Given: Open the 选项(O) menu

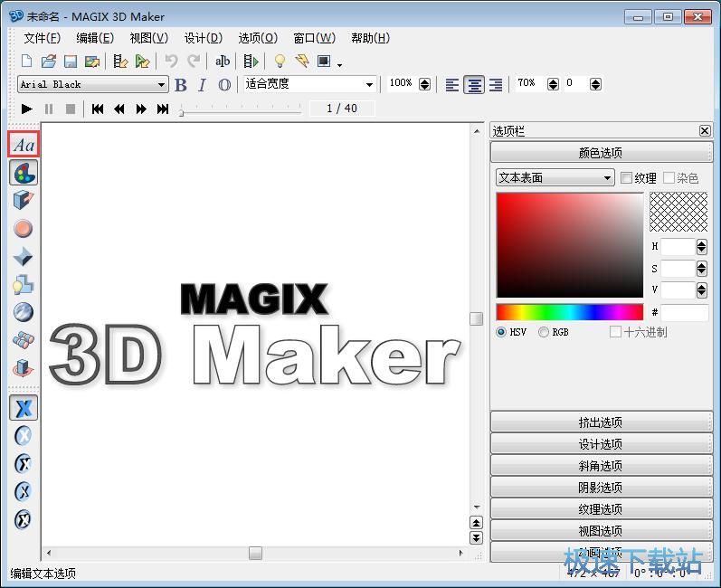Looking at the screenshot, I should tap(258, 38).
